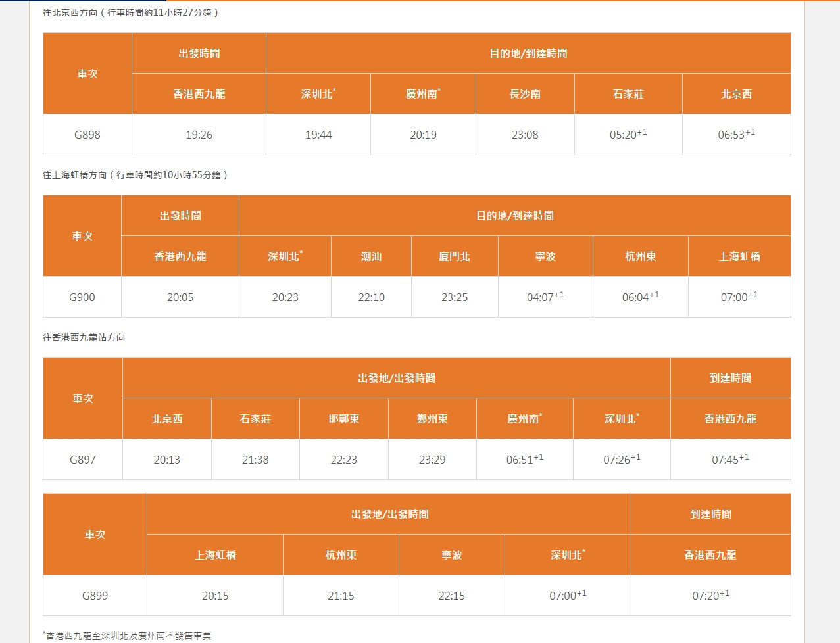840x643 pixels.
Task: Click the 07:45+1 arrival time of G897
Action: (x=730, y=460)
